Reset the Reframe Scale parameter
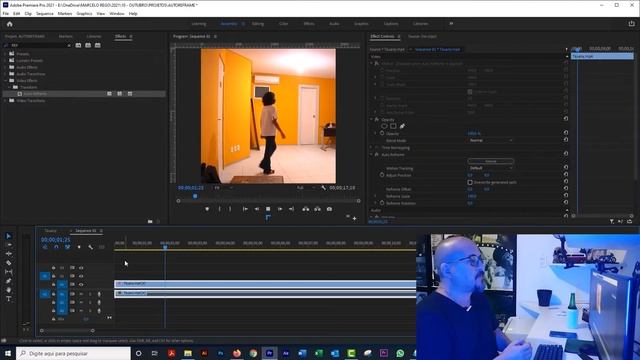This screenshot has height=360, width=640. click(566, 196)
